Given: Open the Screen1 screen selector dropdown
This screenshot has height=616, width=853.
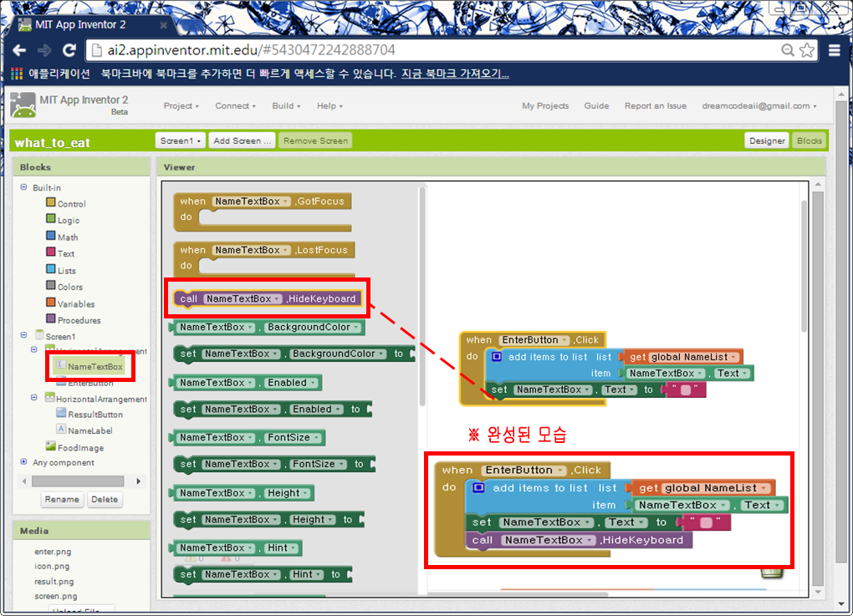Looking at the screenshot, I should pyautogui.click(x=180, y=140).
